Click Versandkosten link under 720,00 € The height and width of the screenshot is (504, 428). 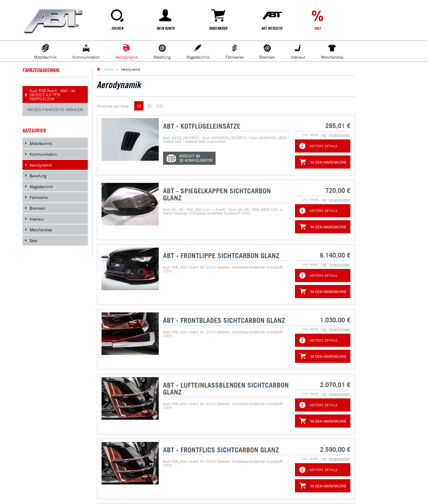coord(339,200)
